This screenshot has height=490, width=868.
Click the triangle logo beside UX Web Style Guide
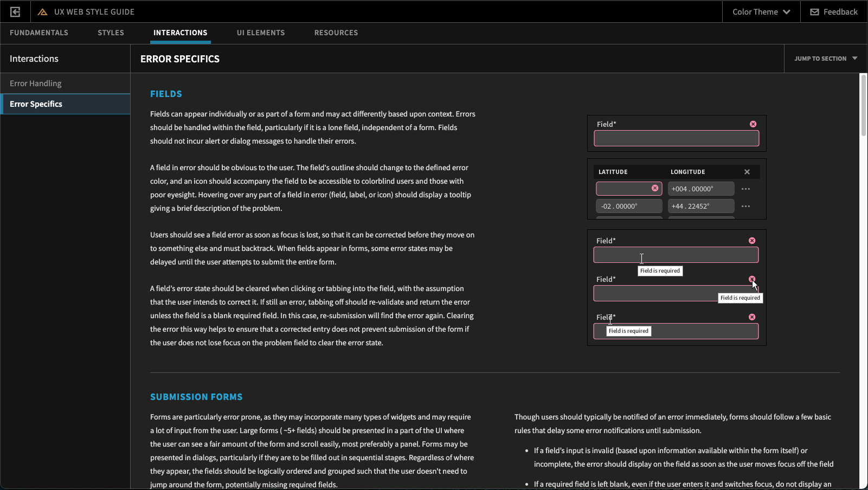coord(42,12)
